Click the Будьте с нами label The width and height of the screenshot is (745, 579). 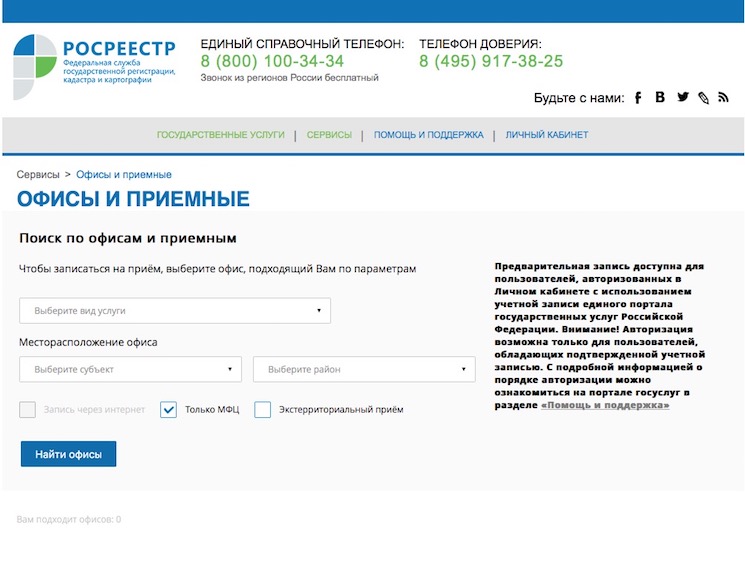(579, 98)
